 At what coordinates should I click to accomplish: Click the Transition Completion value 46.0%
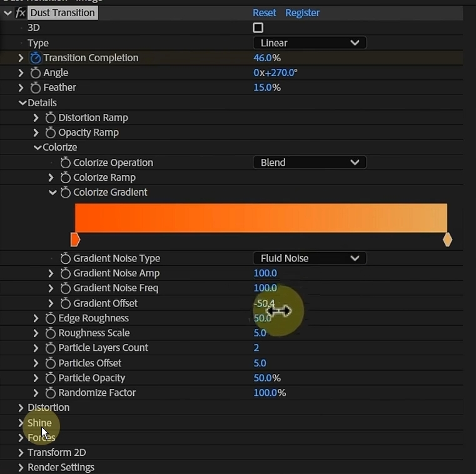(x=267, y=58)
